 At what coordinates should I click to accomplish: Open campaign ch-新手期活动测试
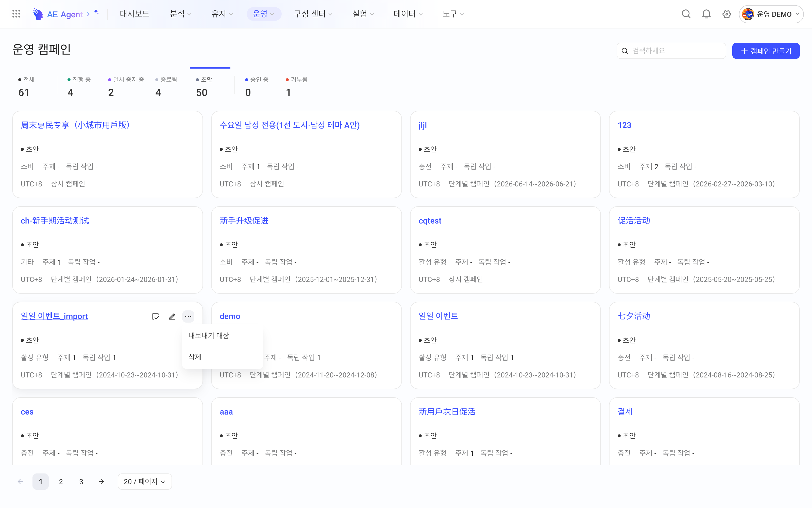[x=55, y=221]
